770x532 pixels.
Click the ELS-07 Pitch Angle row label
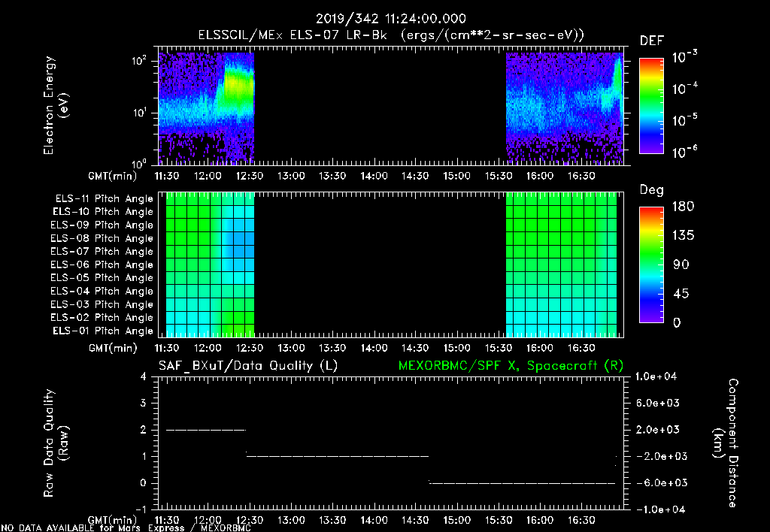tap(102, 251)
